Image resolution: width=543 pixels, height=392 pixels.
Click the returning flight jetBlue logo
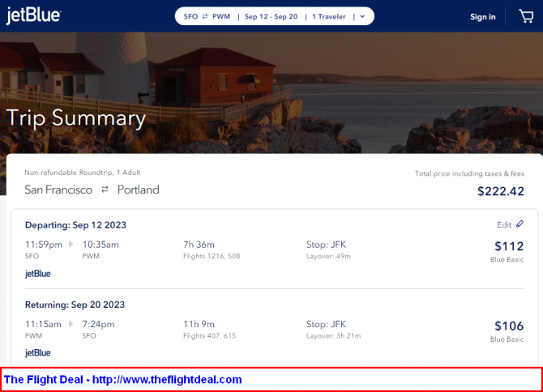pos(38,353)
